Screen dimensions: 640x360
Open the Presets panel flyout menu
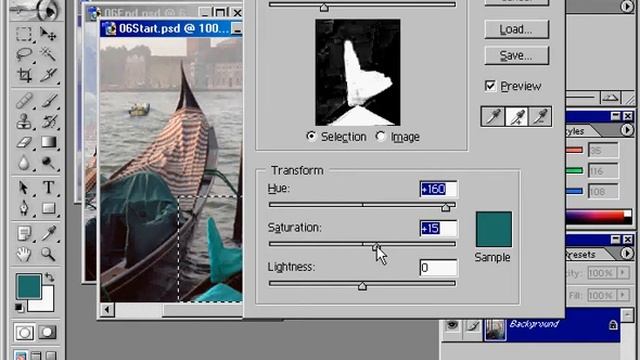[x=627, y=253]
